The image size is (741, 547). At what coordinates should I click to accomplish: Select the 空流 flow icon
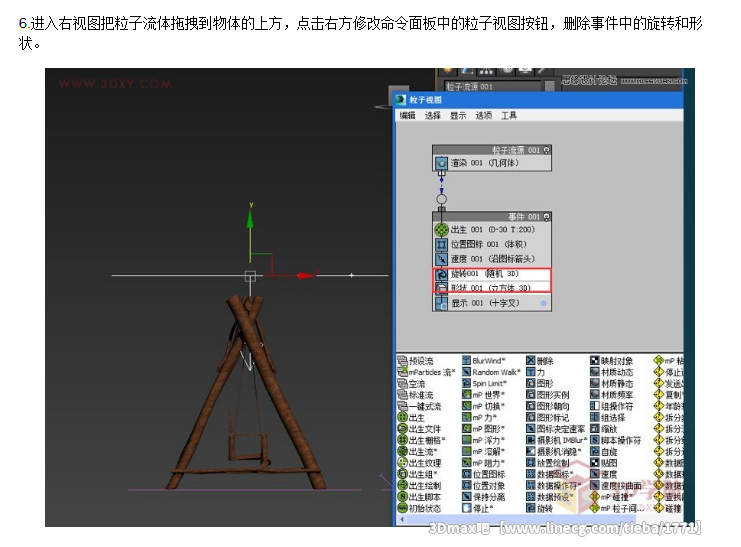(402, 383)
